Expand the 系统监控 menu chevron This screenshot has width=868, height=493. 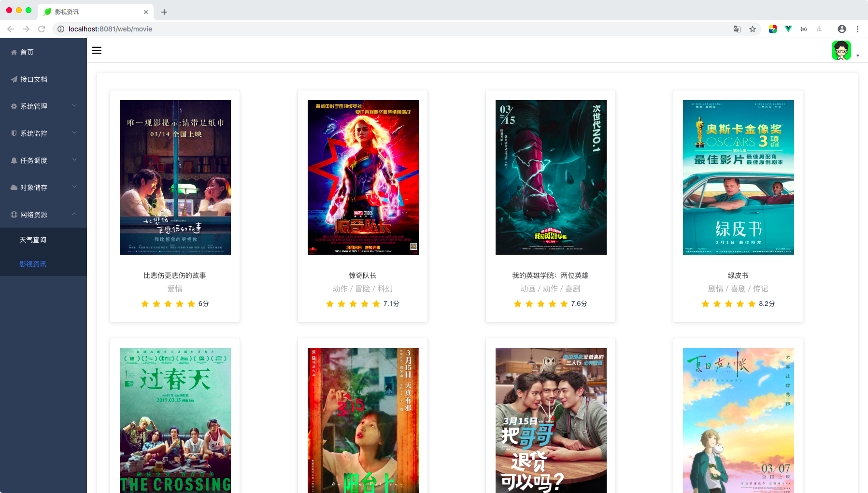coord(74,132)
